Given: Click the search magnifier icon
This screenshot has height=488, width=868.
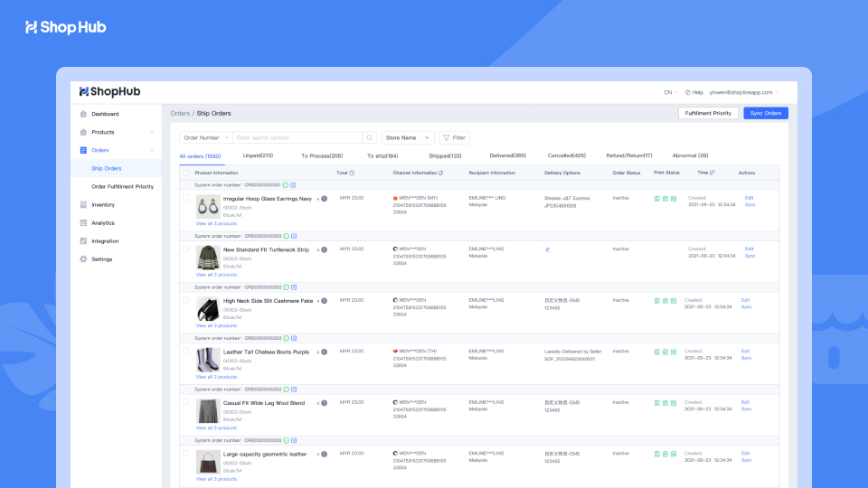Looking at the screenshot, I should (369, 138).
